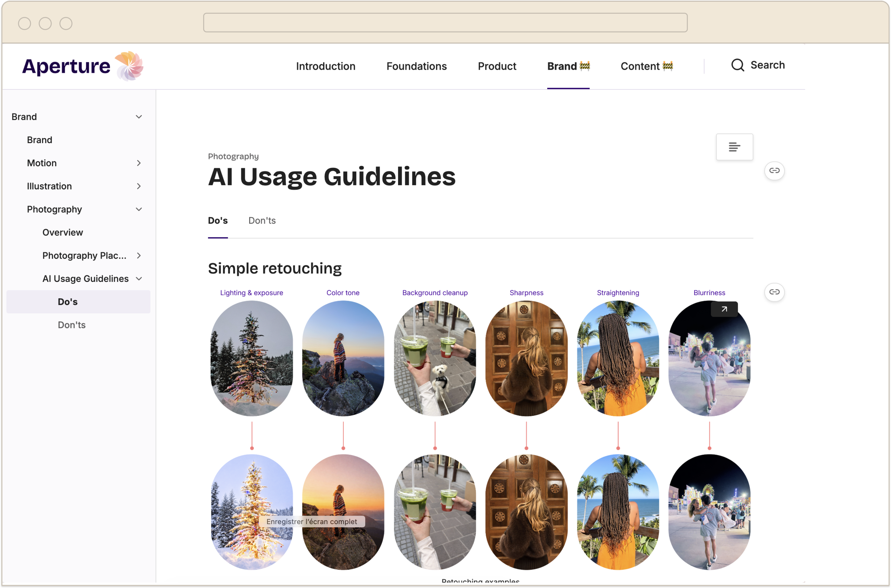Viewport: 891px width, 588px height.
Task: Open the retouched night boardwalk photo
Action: (x=709, y=512)
